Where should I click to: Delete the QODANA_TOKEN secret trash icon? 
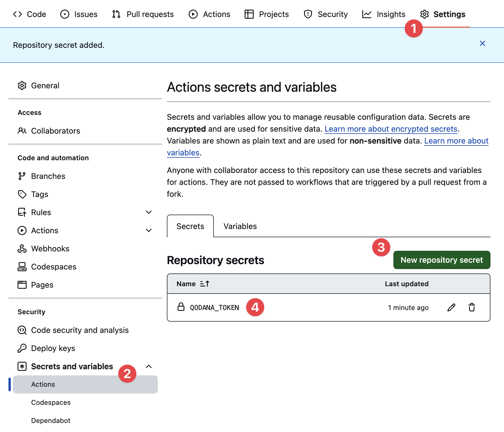(472, 307)
